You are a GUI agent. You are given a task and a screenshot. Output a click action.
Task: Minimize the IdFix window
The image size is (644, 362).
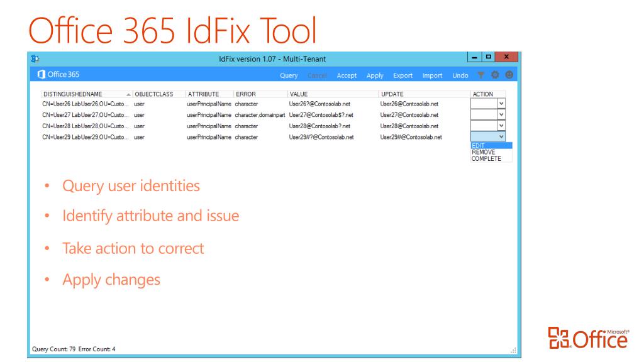pos(474,57)
